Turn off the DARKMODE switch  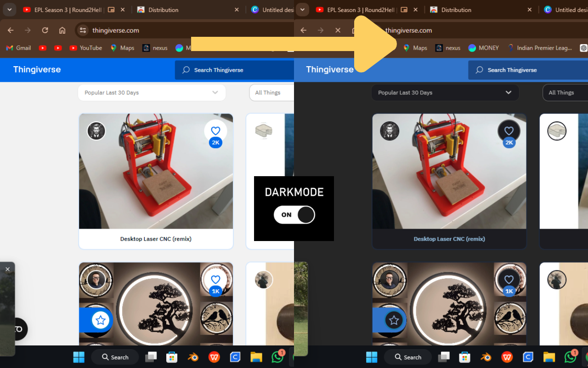pos(294,214)
